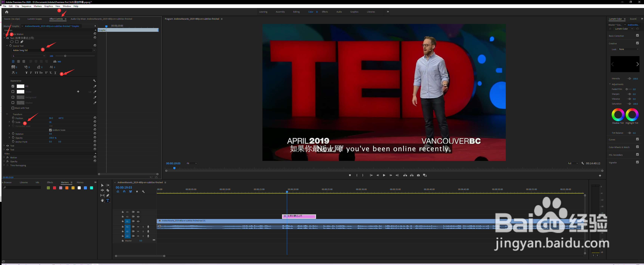The image size is (644, 265).
Task: Open the font style L dropdown
Action: tap(29, 56)
